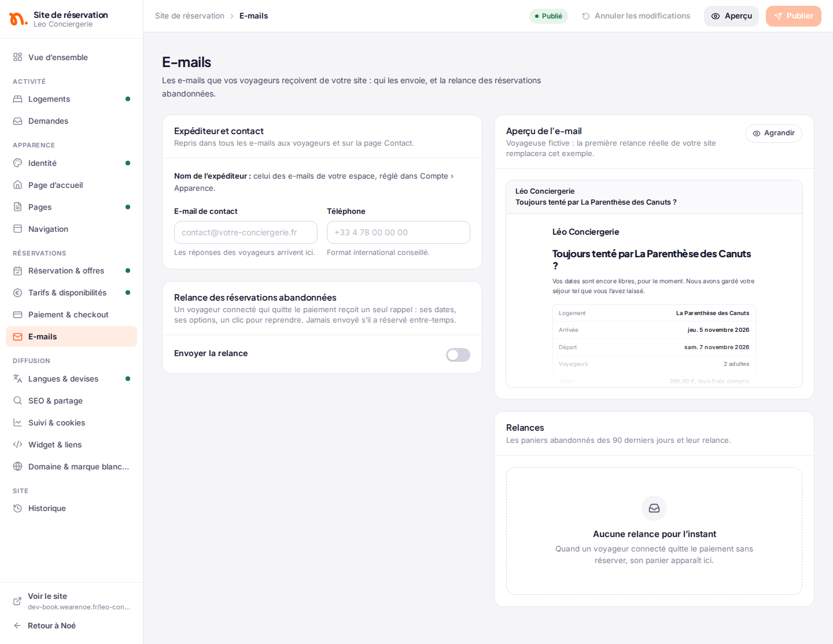Toggle the Envoyer la relance switch

click(x=458, y=355)
